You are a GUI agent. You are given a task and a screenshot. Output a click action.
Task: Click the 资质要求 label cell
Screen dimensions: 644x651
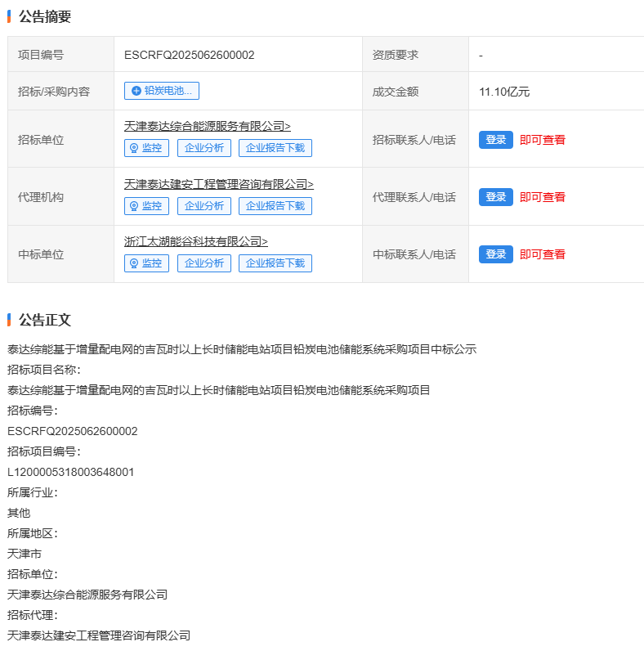pos(415,55)
